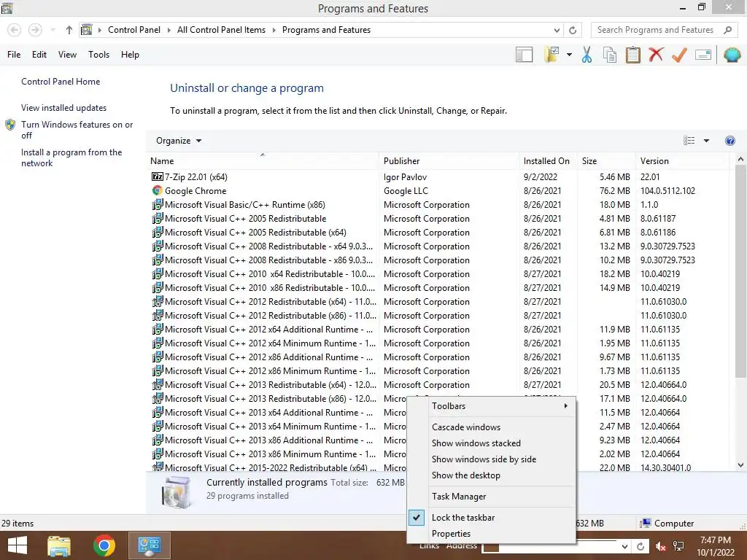Expand chevron after Control Panel breadcrumb
Screen dimensions: 747x560
pos(169,30)
